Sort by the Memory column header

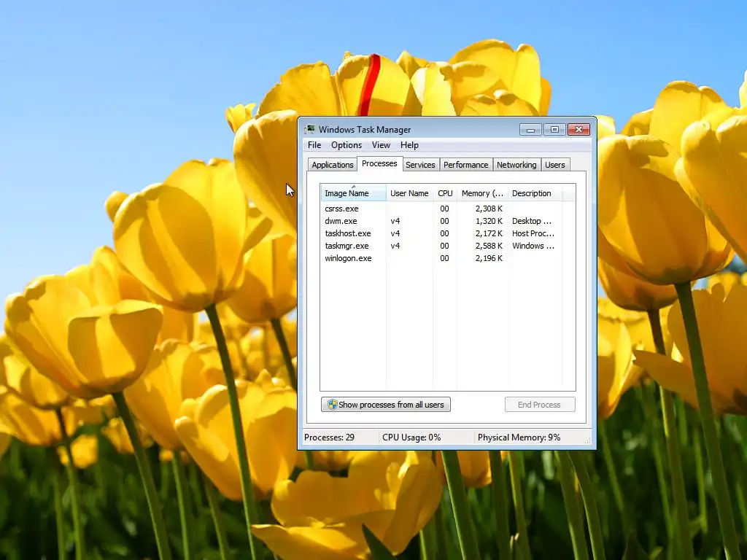click(482, 192)
